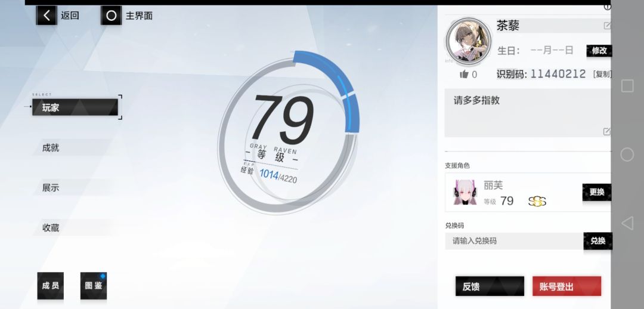Open the info icon at top right
Image resolution: width=644 pixels, height=309 pixels.
pyautogui.click(x=608, y=7)
